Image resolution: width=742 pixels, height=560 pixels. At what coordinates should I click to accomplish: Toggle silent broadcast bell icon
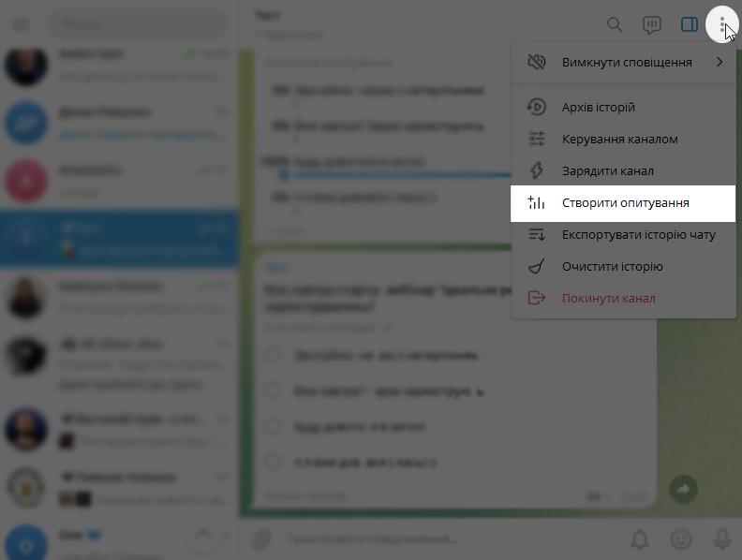pos(640,539)
